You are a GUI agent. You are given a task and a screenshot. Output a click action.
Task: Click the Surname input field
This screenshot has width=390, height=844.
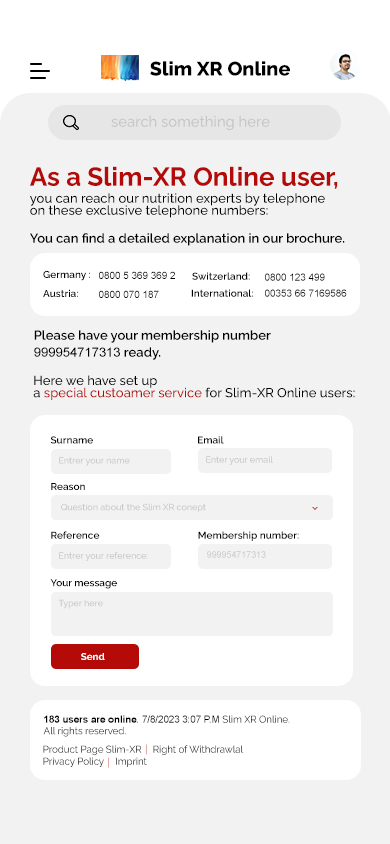pos(111,461)
